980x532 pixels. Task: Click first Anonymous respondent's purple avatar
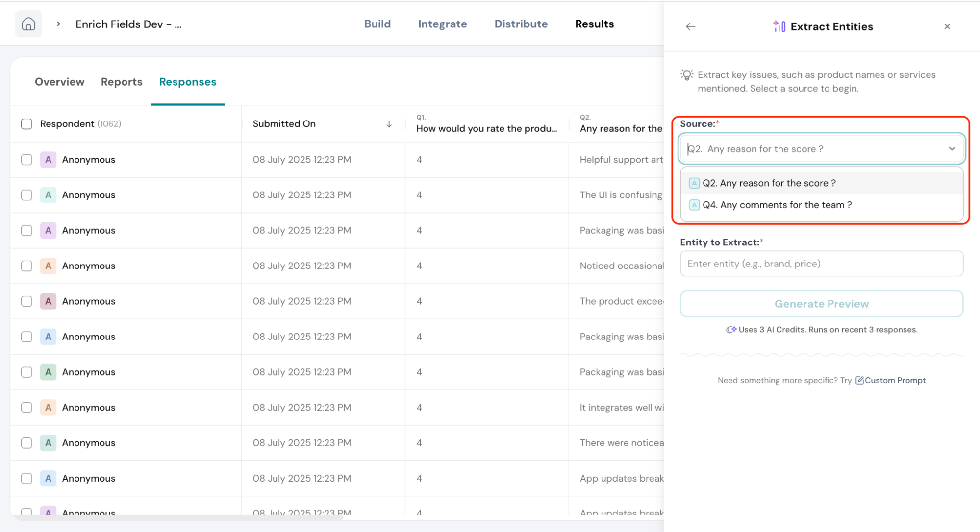[48, 160]
